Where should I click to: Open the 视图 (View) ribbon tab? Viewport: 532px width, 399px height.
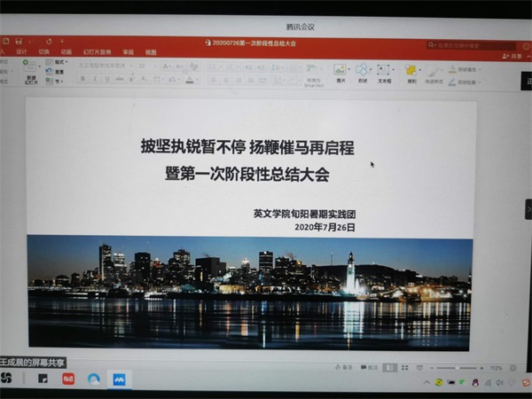151,52
